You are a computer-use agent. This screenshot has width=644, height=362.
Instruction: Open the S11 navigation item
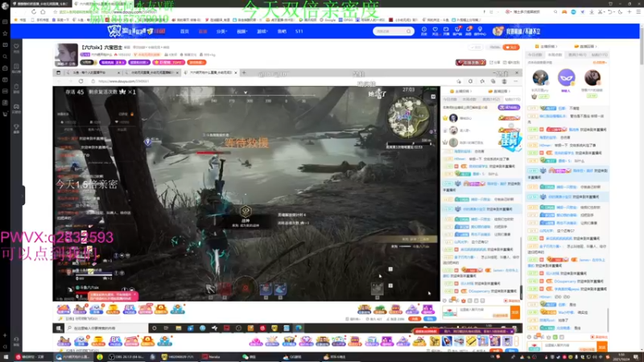coord(299,31)
